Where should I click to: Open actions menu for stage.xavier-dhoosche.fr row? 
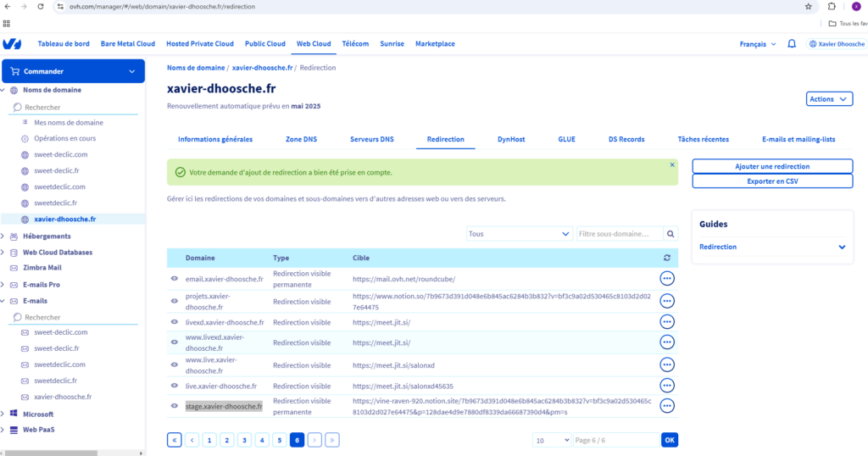(667, 406)
